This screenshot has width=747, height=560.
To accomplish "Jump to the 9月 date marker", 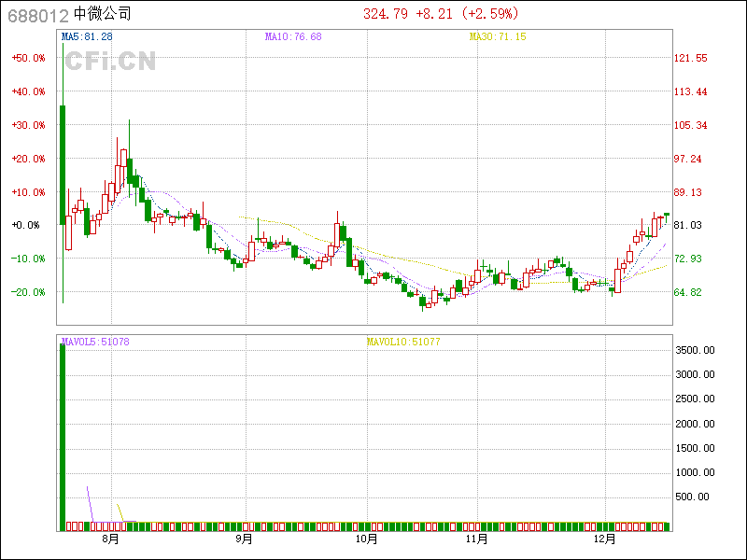I will tap(245, 539).
